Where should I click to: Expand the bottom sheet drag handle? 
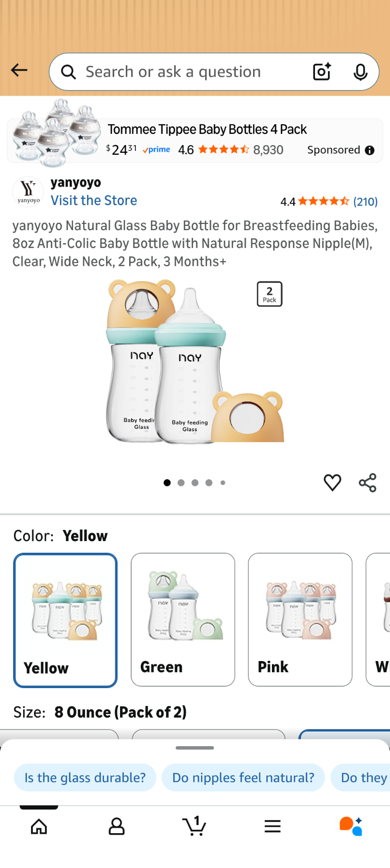coord(195,748)
